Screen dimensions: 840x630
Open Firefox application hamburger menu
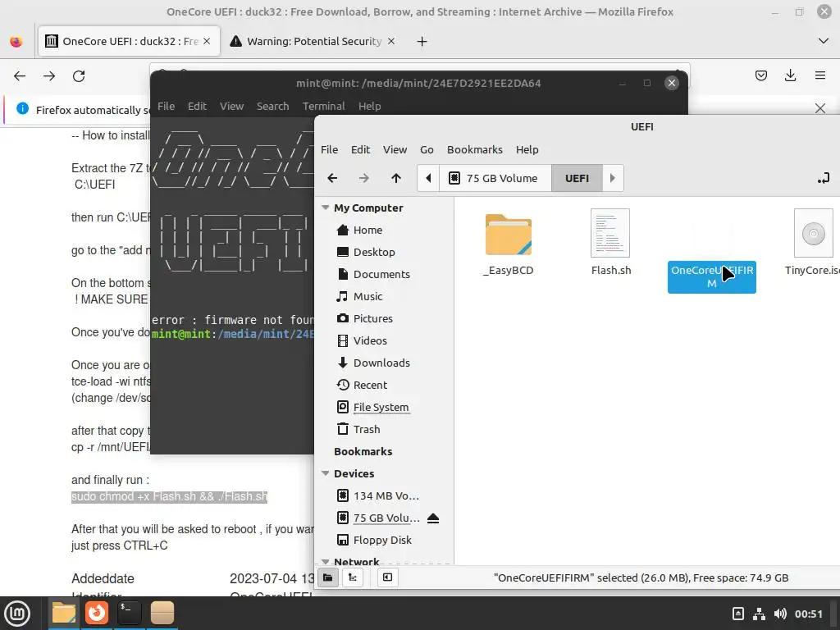(x=819, y=75)
